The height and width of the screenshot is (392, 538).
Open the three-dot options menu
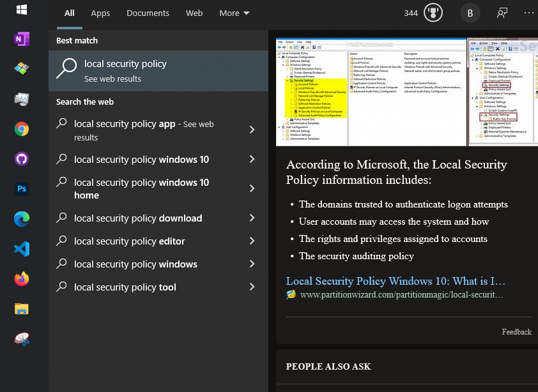(529, 13)
